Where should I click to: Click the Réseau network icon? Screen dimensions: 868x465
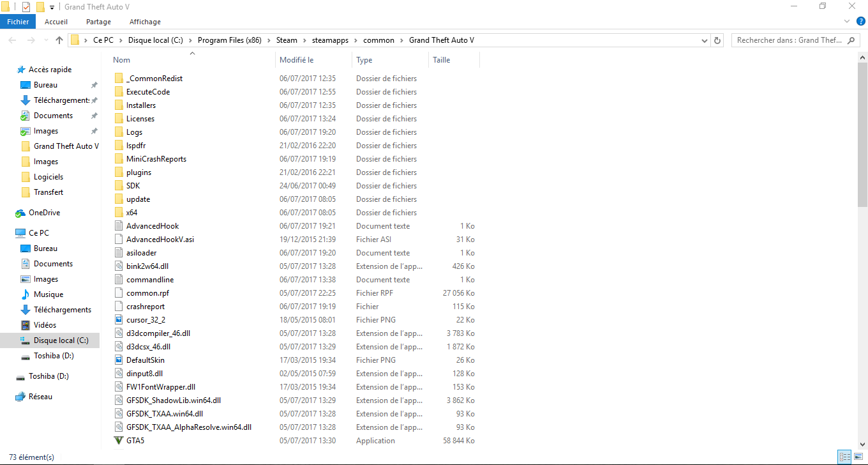pyautogui.click(x=20, y=397)
